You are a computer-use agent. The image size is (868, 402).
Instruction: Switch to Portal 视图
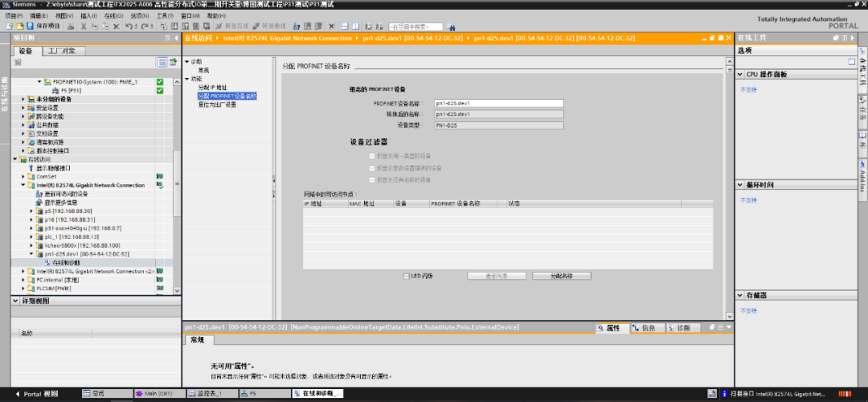click(35, 394)
